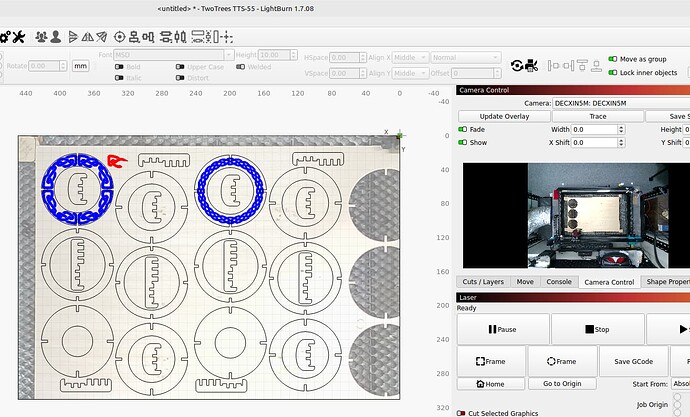The height and width of the screenshot is (417, 690).
Task: Click the Pause laser button
Action: coord(503,329)
